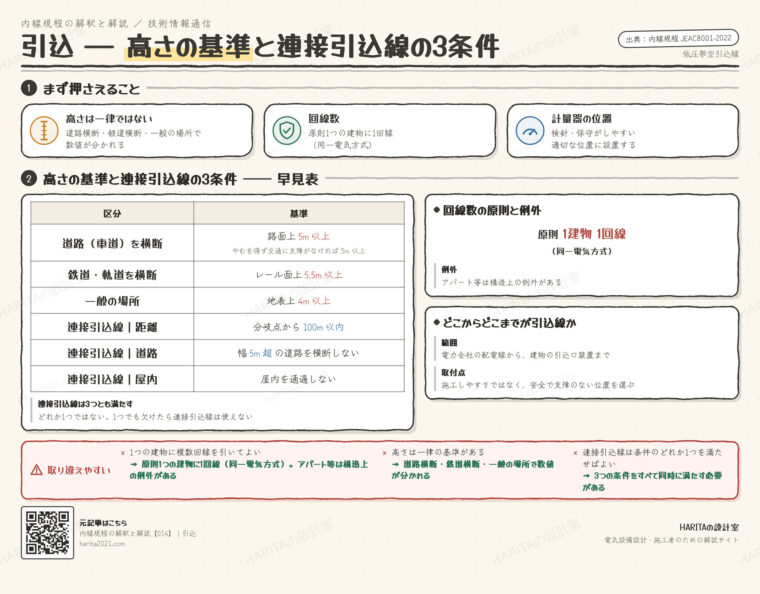Select the 連接引込線|道路 row label
760x594 pixels.
click(112, 353)
